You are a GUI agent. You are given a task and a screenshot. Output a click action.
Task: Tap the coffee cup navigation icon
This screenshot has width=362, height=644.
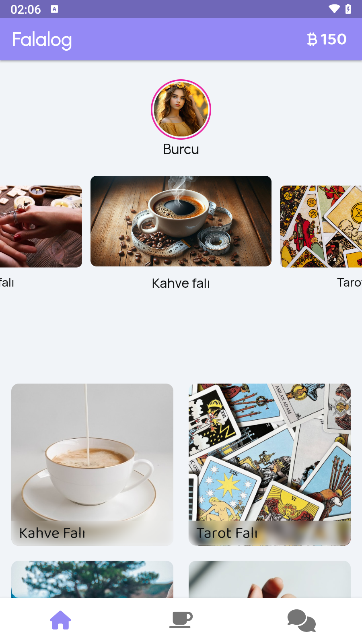click(181, 620)
